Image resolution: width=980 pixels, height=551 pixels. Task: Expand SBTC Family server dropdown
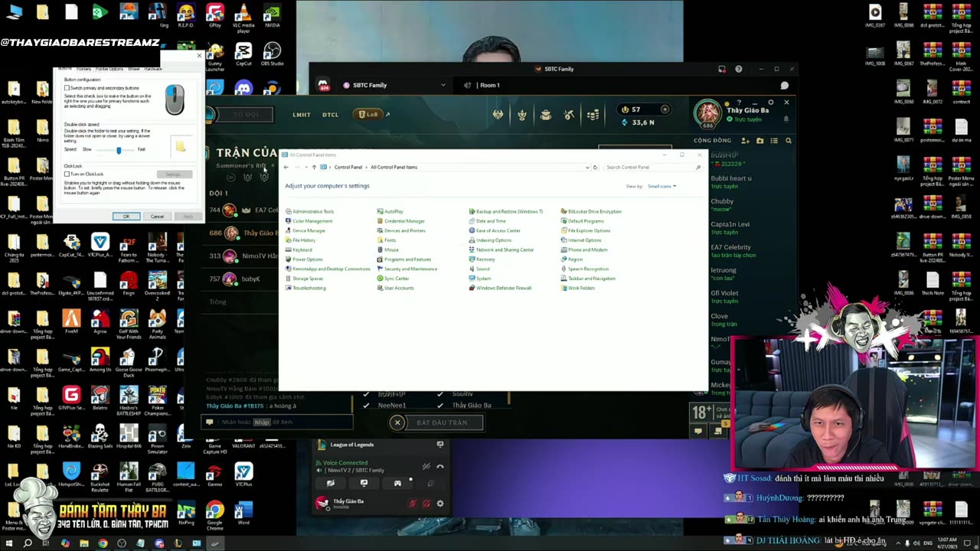pyautogui.click(x=443, y=85)
